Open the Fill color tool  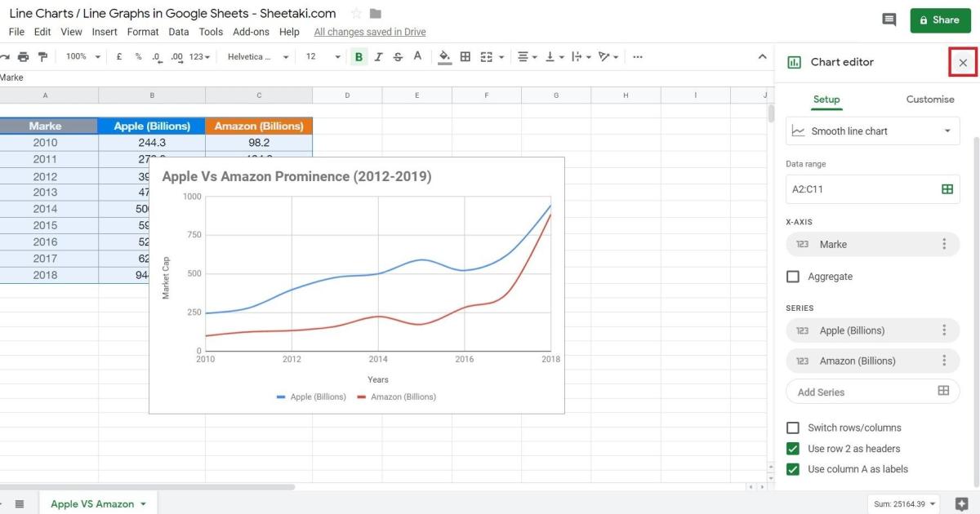pyautogui.click(x=443, y=56)
